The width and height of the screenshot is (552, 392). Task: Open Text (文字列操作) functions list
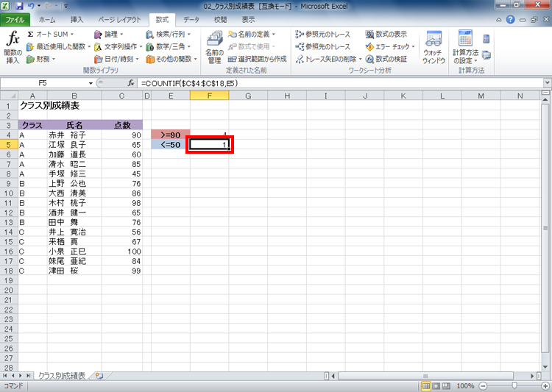[118, 46]
